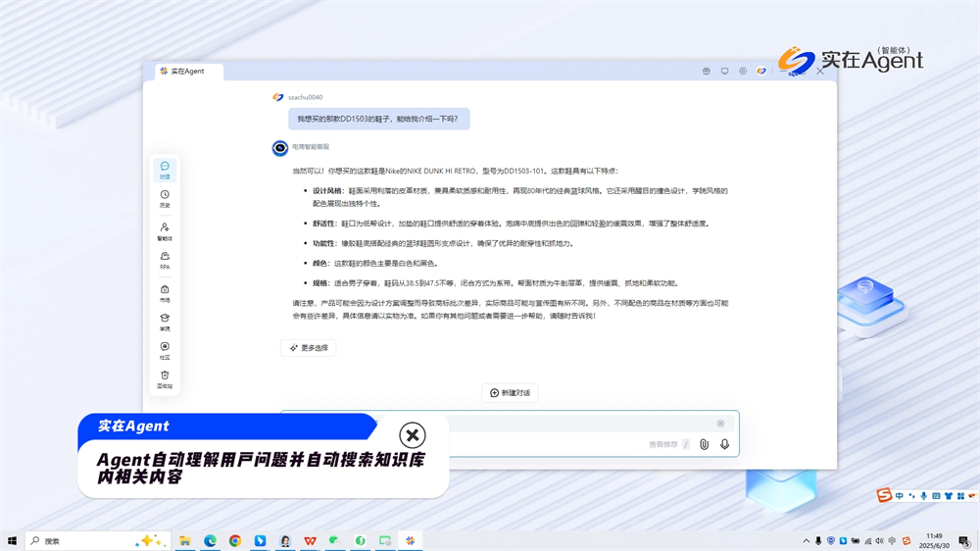Open the RPA section in sidebar
Viewport: 980px width, 551px height.
click(x=165, y=260)
